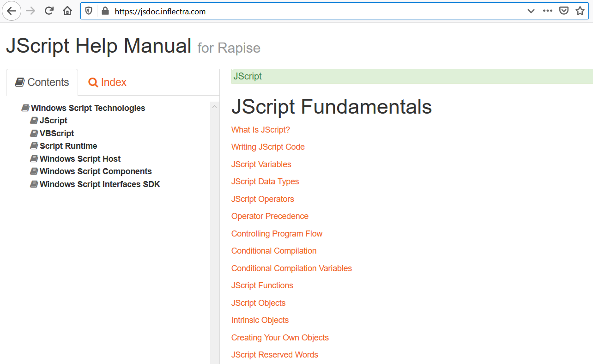This screenshot has width=593, height=364.
Task: Reload the page with the refresh icon
Action: click(49, 11)
